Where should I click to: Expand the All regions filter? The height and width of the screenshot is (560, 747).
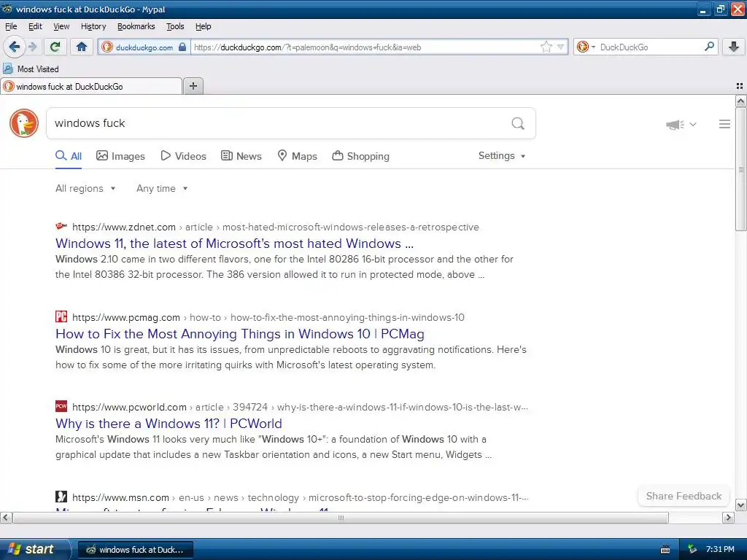[x=85, y=189]
